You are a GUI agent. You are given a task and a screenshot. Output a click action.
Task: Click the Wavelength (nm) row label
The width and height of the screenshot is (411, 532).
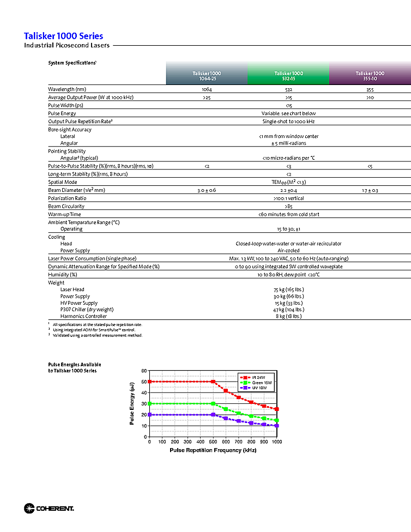[x=67, y=89]
